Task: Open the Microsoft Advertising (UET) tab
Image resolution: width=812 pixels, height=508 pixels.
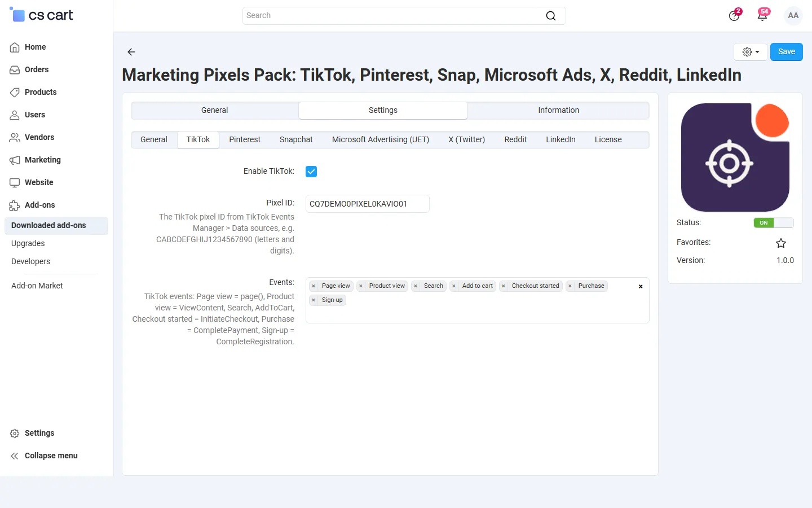Action: click(381, 140)
